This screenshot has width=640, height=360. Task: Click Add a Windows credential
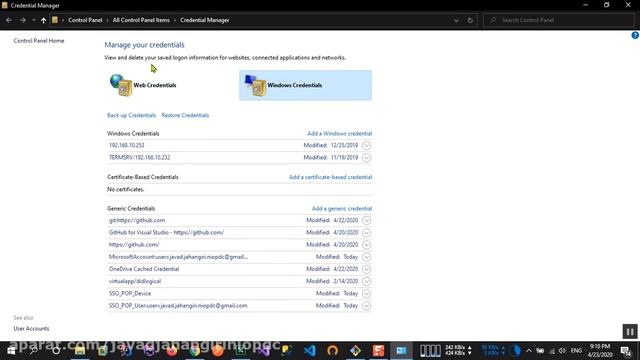(x=339, y=133)
